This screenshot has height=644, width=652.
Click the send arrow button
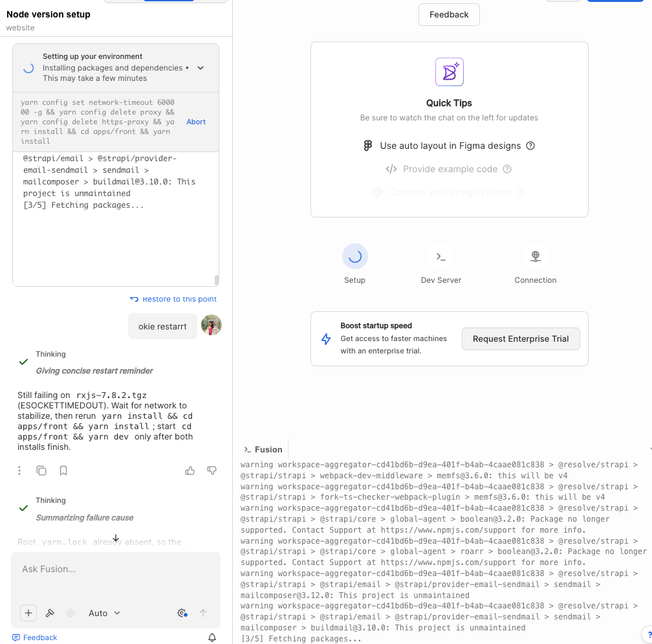point(203,613)
